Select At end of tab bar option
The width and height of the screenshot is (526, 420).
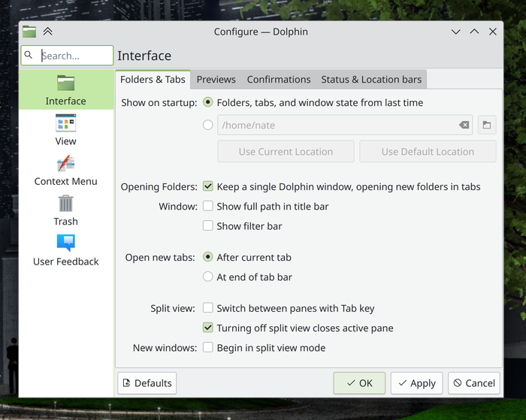click(208, 276)
